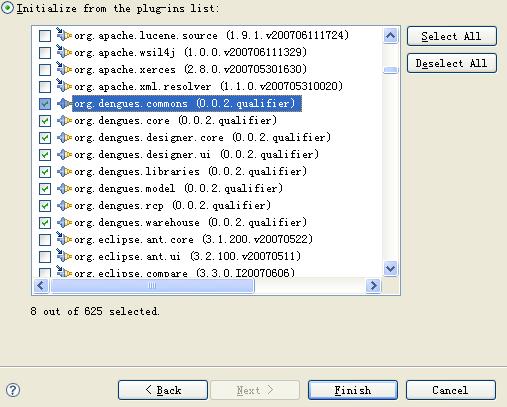The width and height of the screenshot is (507, 407).
Task: Click plug-in icon beside org.dengues.rcp
Action: tap(64, 205)
